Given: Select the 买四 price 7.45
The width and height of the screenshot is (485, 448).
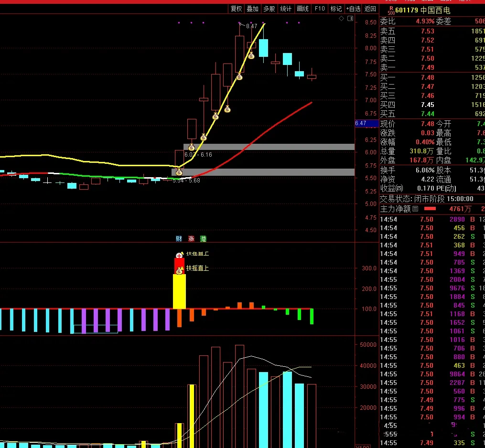Looking at the screenshot, I should 428,105.
